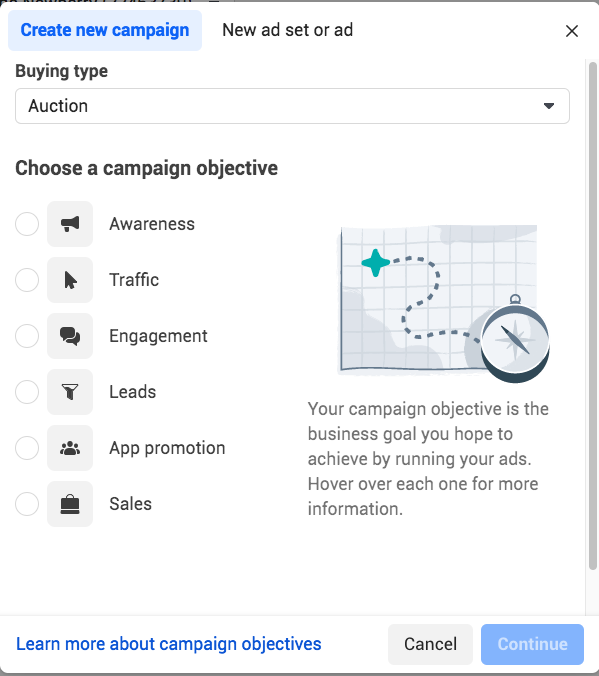Click the compass map illustration
Screen dimensions: 599x676
pyautogui.click(x=443, y=304)
